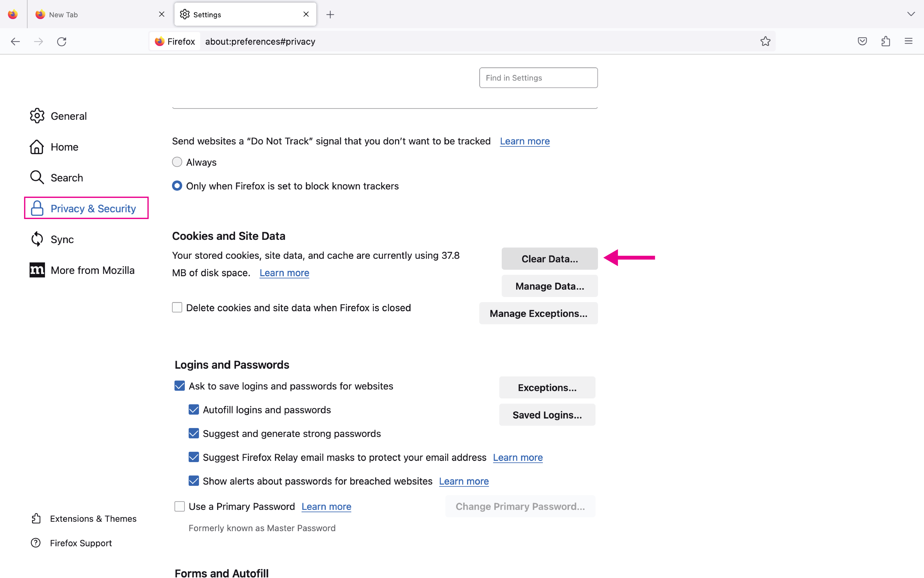
Task: Open the Extensions puzzle icon in the toolbar
Action: click(886, 41)
